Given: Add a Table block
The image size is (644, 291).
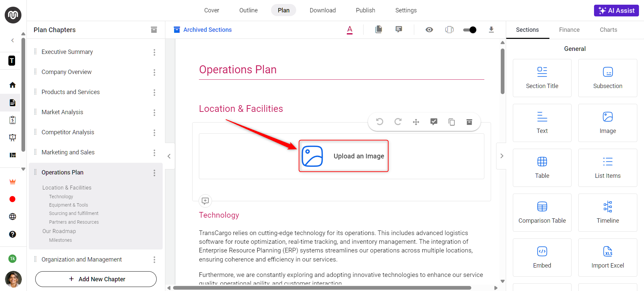Looking at the screenshot, I should coord(542,168).
